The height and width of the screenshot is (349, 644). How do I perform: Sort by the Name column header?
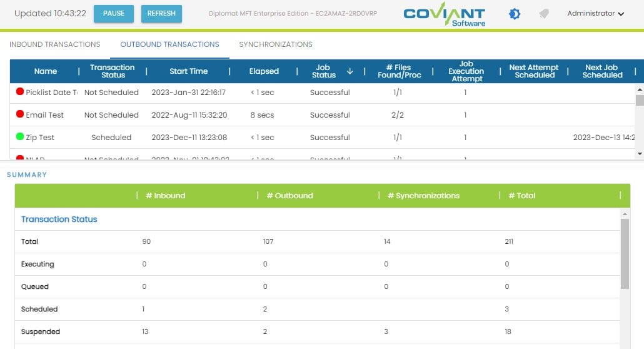pyautogui.click(x=46, y=71)
